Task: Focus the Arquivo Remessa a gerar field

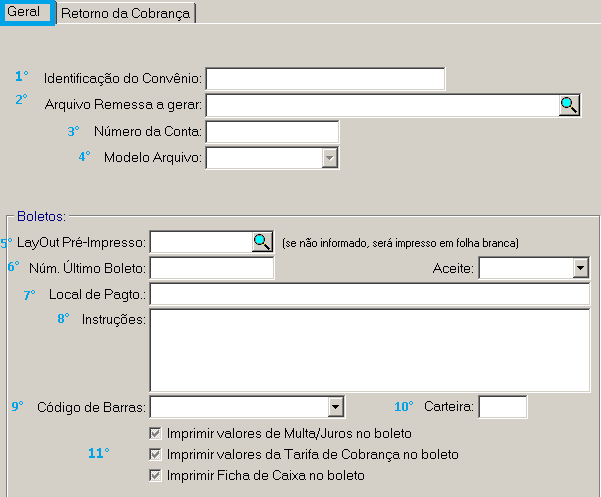Action: [382, 105]
